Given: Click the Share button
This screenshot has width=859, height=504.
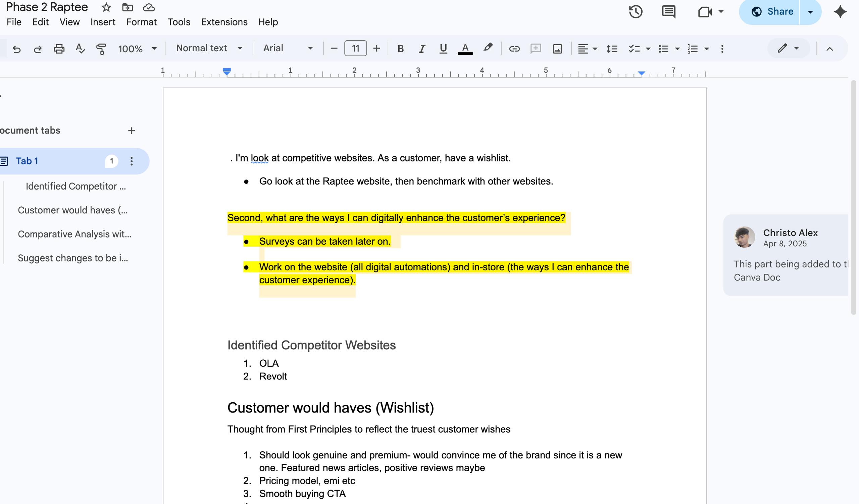Looking at the screenshot, I should [x=769, y=12].
